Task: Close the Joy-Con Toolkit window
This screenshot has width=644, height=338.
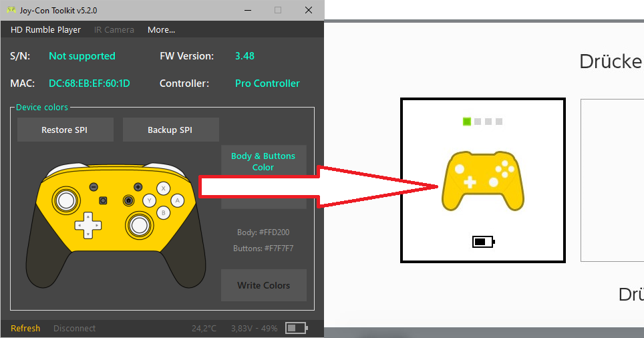Action: tap(309, 10)
